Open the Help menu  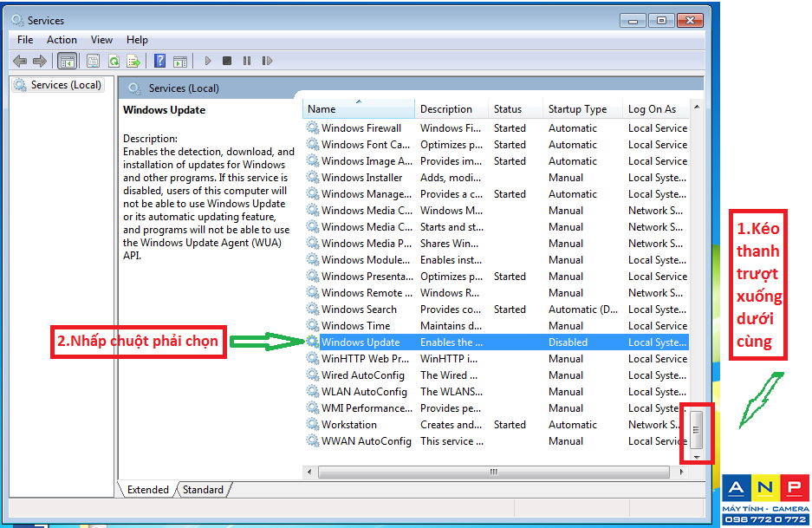(x=137, y=40)
